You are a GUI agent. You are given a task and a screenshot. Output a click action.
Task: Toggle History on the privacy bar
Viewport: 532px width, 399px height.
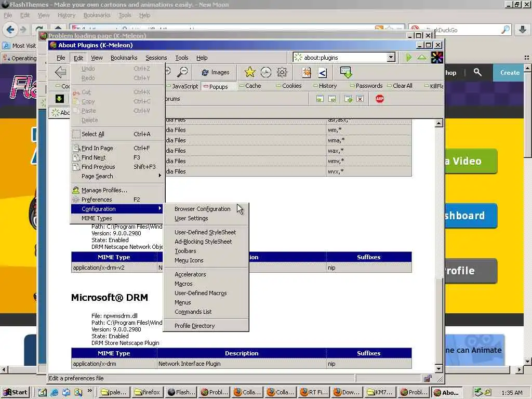point(325,86)
